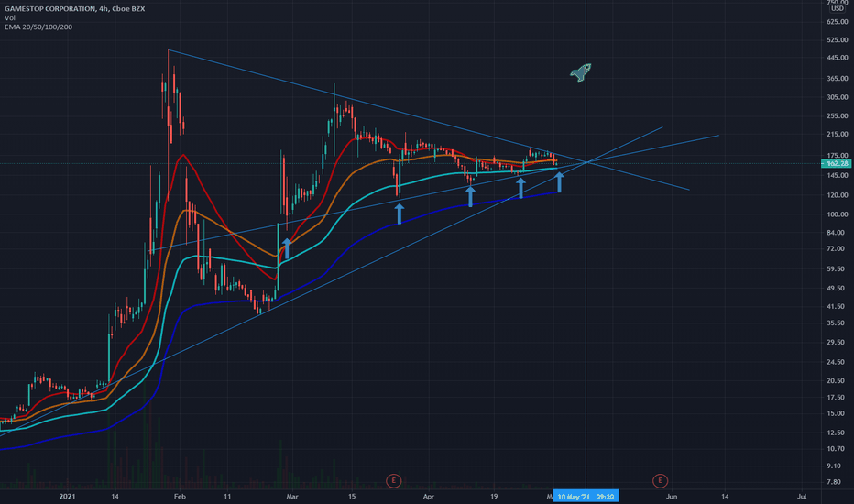This screenshot has width=854, height=504.
Task: Click the 365.00 price axis label
Action: (838, 79)
